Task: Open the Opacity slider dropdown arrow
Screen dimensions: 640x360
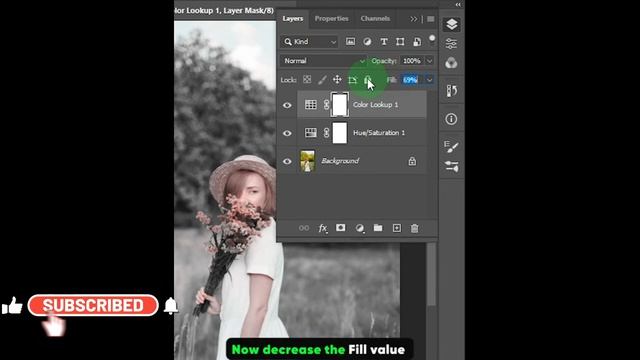Action: coord(429,61)
